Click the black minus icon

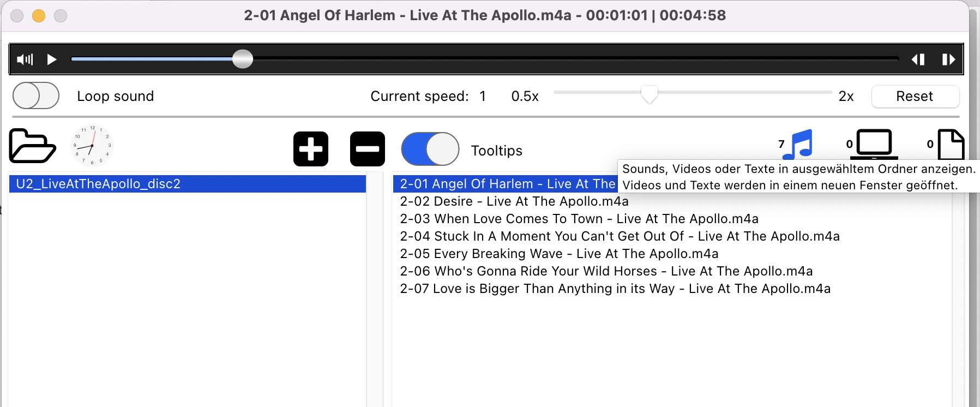(368, 149)
